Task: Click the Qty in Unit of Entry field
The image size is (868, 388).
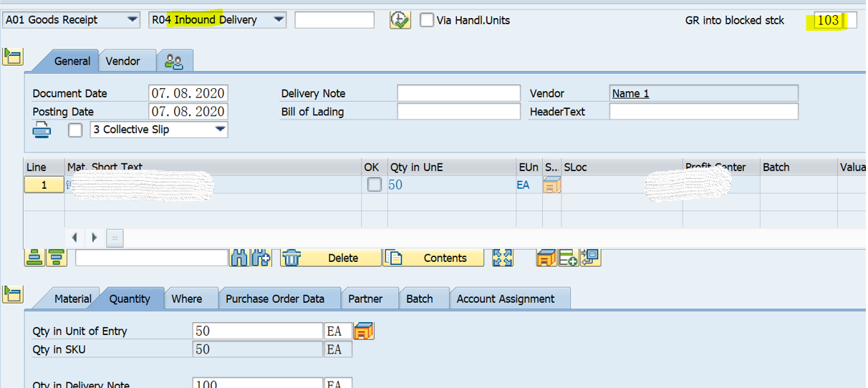Action: coord(258,331)
